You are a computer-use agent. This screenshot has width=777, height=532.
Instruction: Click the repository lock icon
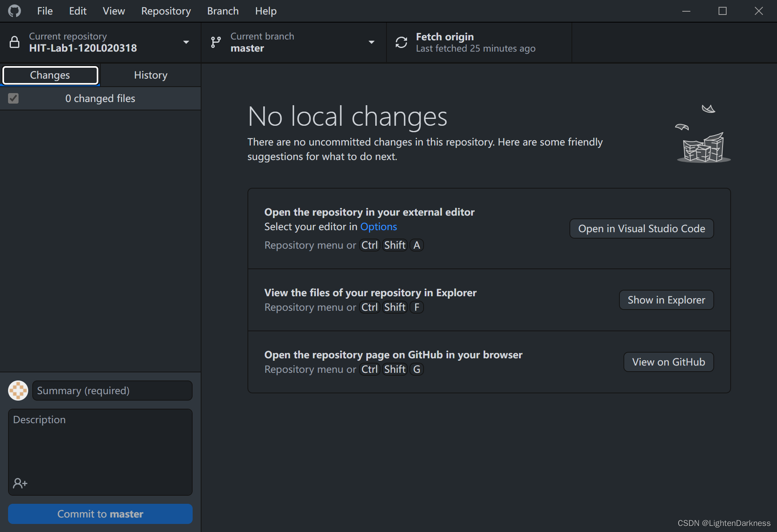pos(15,42)
